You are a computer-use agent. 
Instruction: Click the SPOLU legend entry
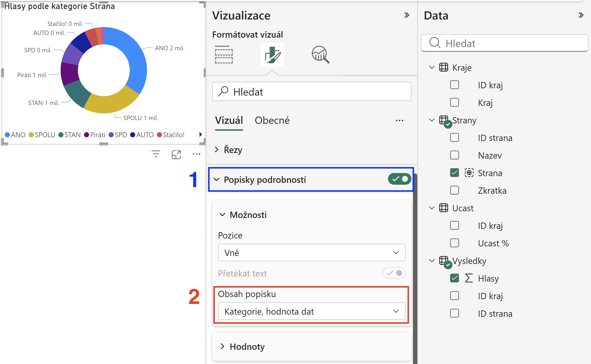coord(42,135)
